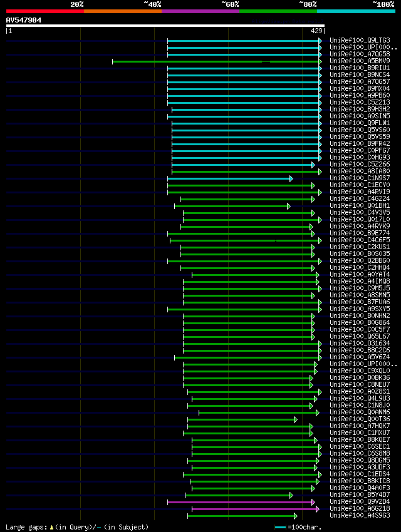Select the UniRef100_C5Z213 label
The image size is (401, 532).
(x=360, y=103)
